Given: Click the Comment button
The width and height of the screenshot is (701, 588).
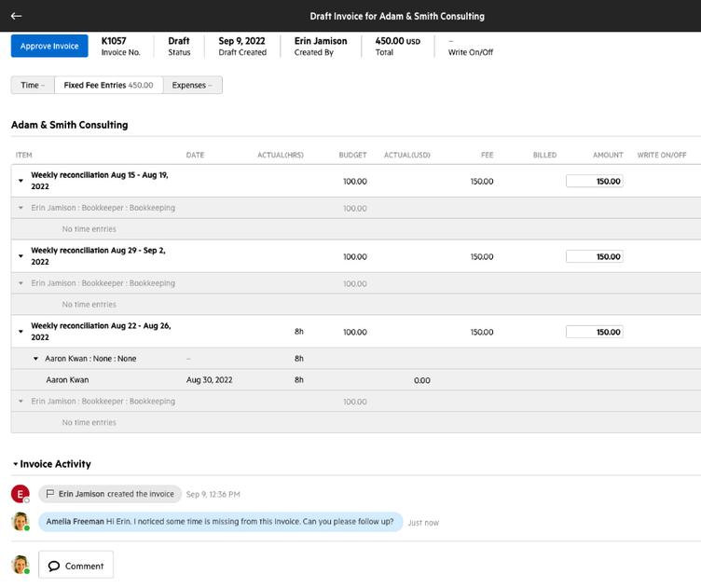Looking at the screenshot, I should point(76,566).
